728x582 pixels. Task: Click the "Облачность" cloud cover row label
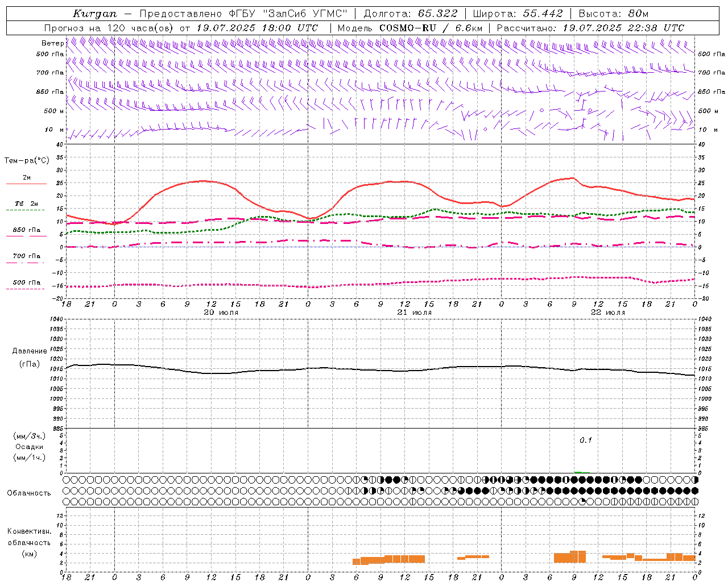[29, 493]
